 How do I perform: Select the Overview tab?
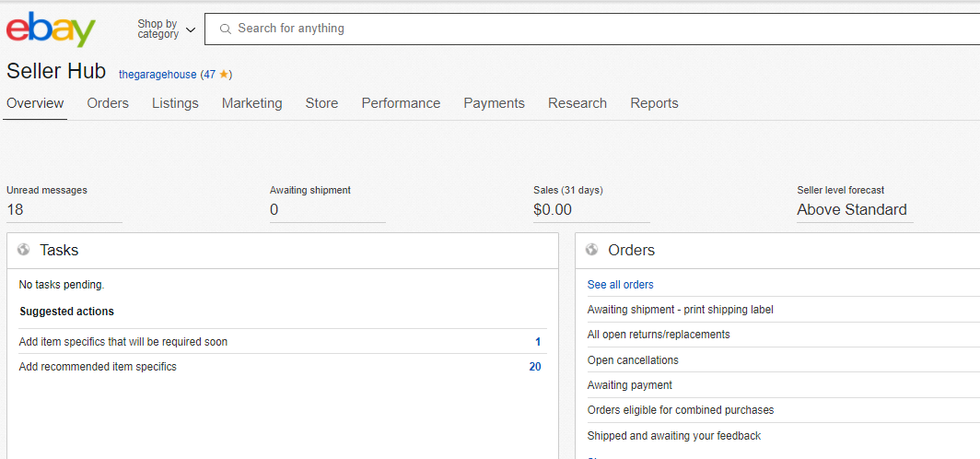coord(35,103)
